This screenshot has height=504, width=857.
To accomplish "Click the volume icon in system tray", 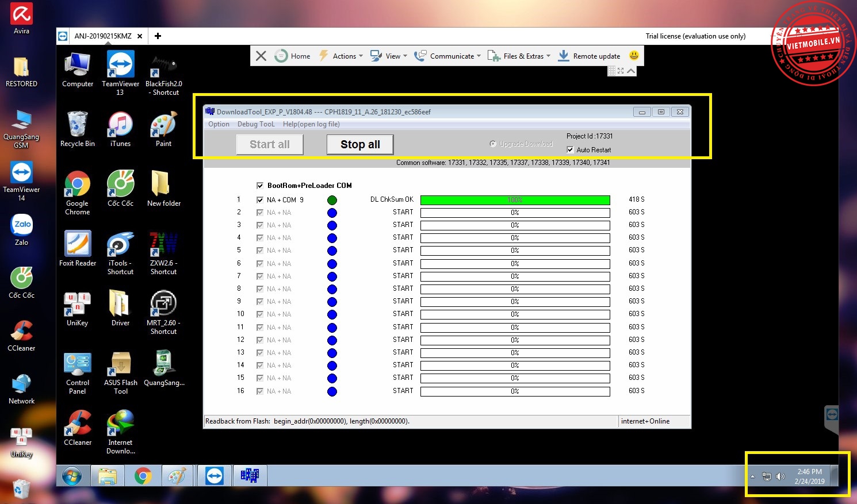I will 781,476.
